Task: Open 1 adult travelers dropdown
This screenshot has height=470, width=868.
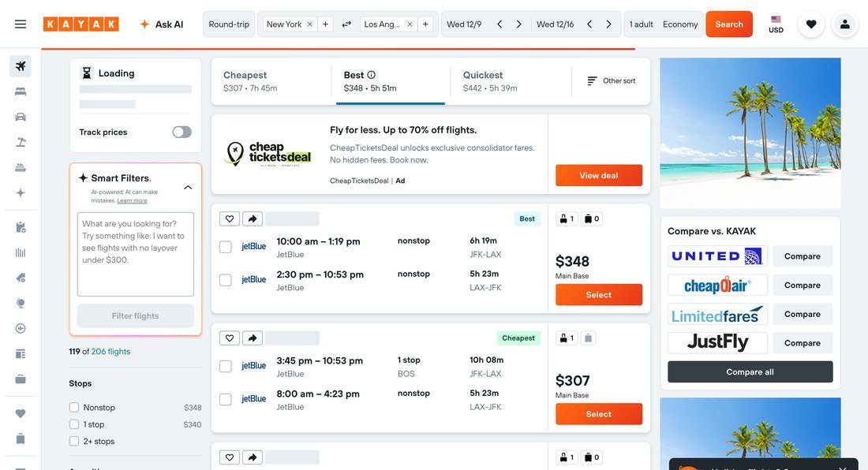Action: 641,24
